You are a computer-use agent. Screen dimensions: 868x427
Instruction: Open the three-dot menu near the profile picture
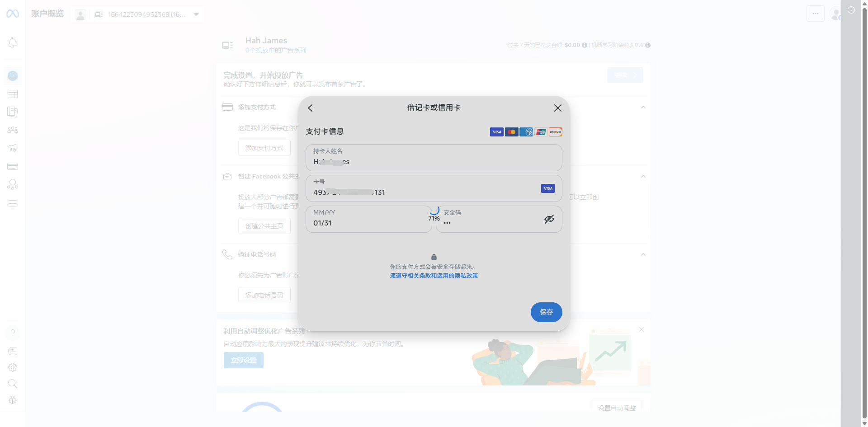pos(816,14)
